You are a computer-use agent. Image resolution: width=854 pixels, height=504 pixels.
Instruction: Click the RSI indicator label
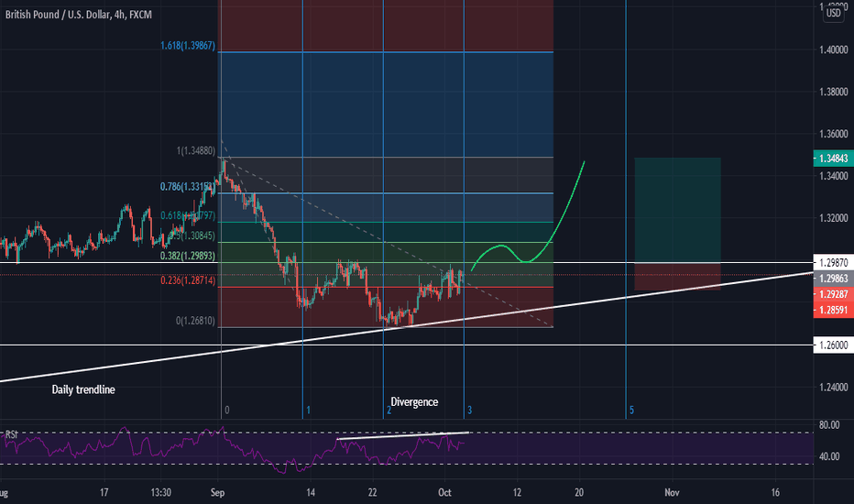point(11,434)
